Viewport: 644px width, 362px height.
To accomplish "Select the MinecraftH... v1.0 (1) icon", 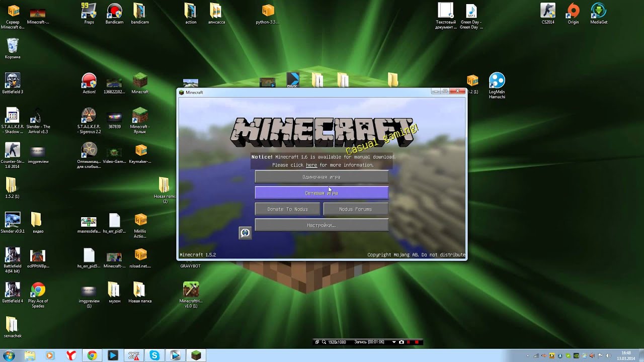I will point(191,295).
